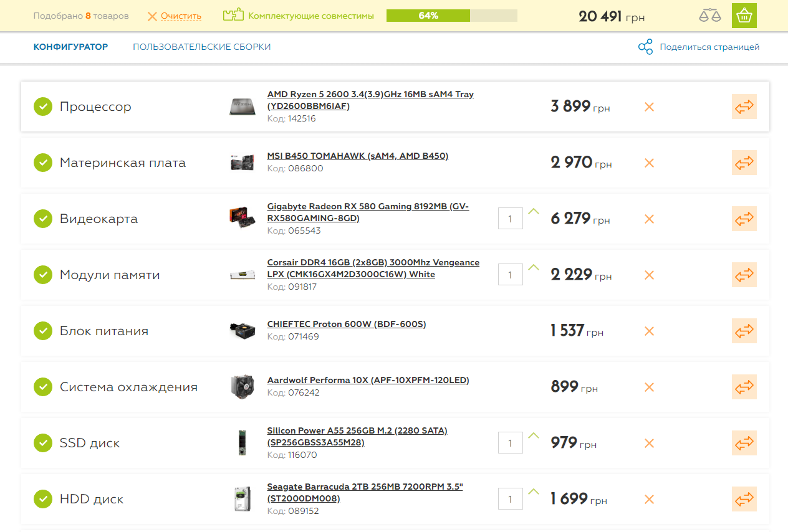Click the Radeon graphics card thumbnail

(242, 217)
